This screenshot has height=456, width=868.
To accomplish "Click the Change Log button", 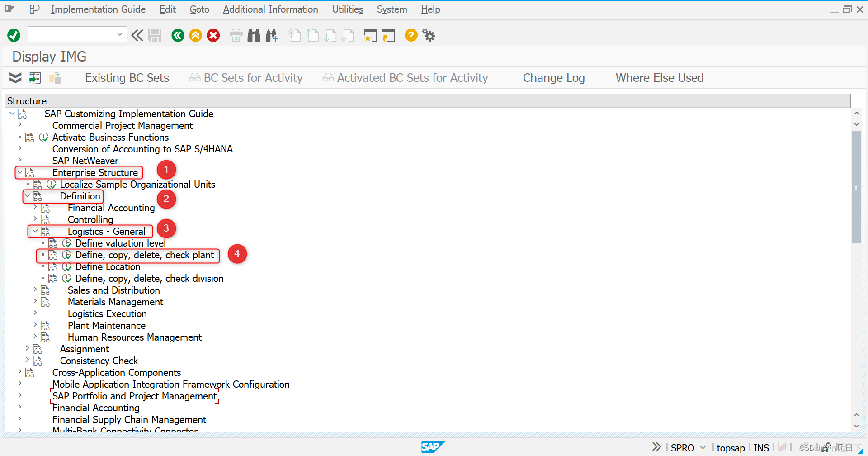I will (x=554, y=78).
